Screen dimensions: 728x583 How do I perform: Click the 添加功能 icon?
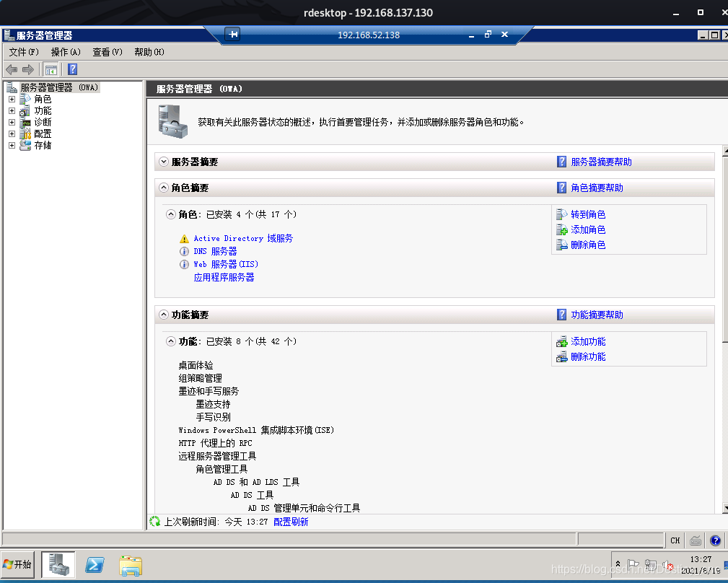pyautogui.click(x=562, y=341)
